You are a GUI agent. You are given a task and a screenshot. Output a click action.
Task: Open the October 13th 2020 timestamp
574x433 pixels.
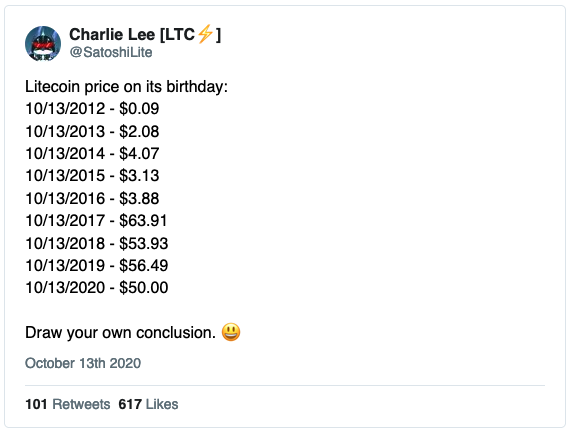click(x=83, y=363)
